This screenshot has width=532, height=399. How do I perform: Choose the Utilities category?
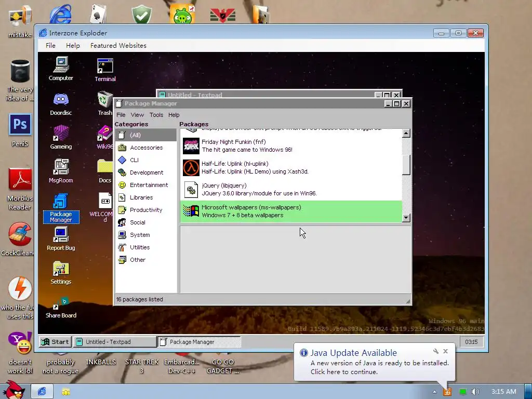coord(146,247)
